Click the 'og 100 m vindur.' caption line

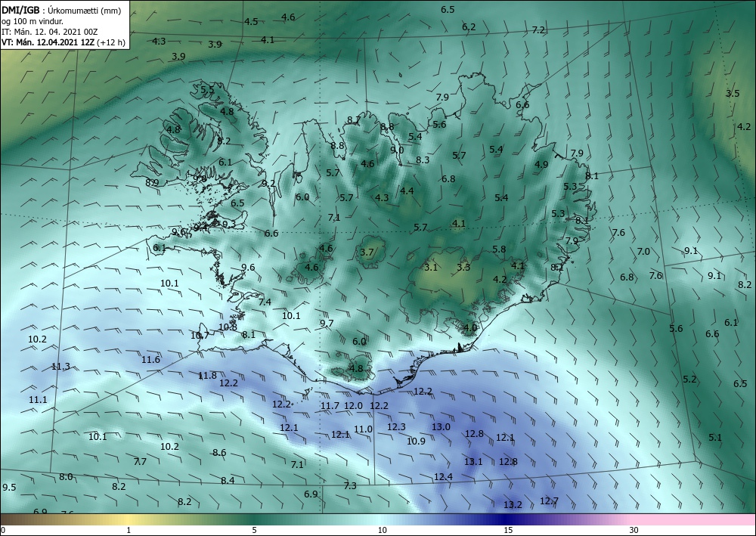point(33,21)
